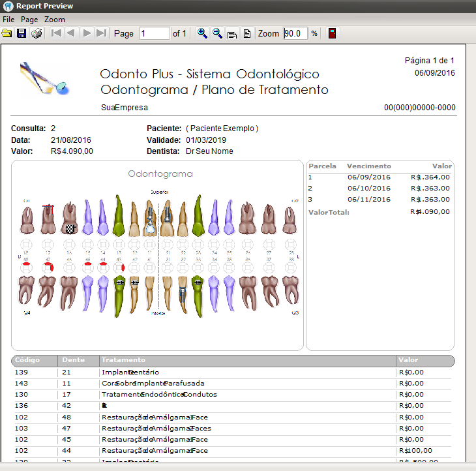Open the Zoom menu

click(55, 20)
